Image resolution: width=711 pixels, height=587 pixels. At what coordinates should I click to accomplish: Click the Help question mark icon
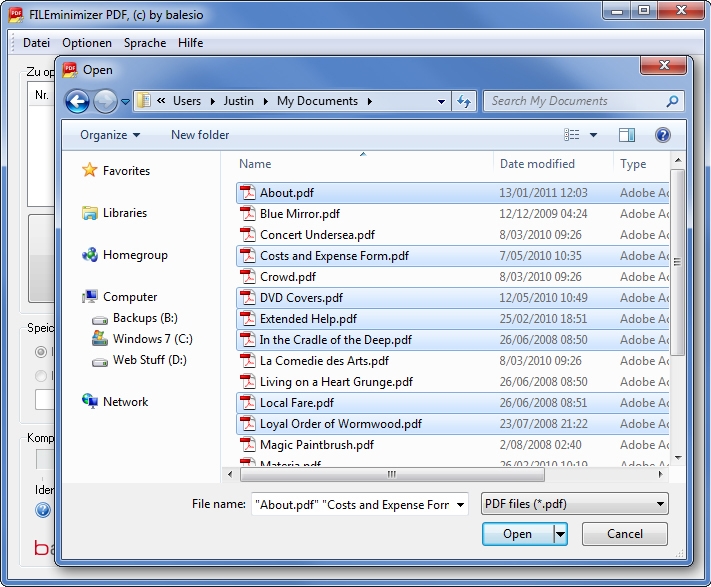[662, 135]
